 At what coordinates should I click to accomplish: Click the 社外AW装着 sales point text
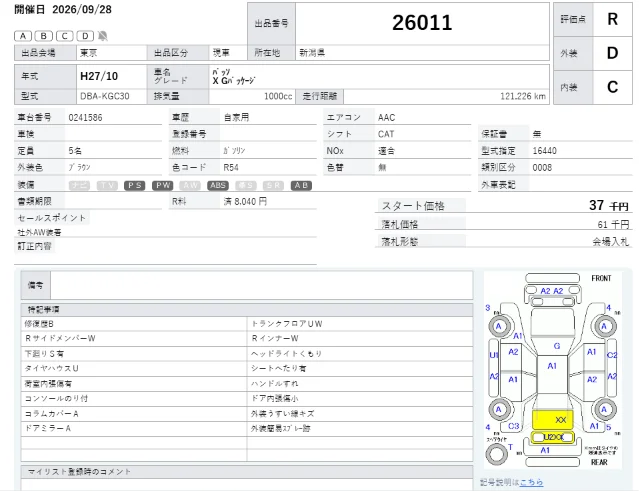click(39, 232)
